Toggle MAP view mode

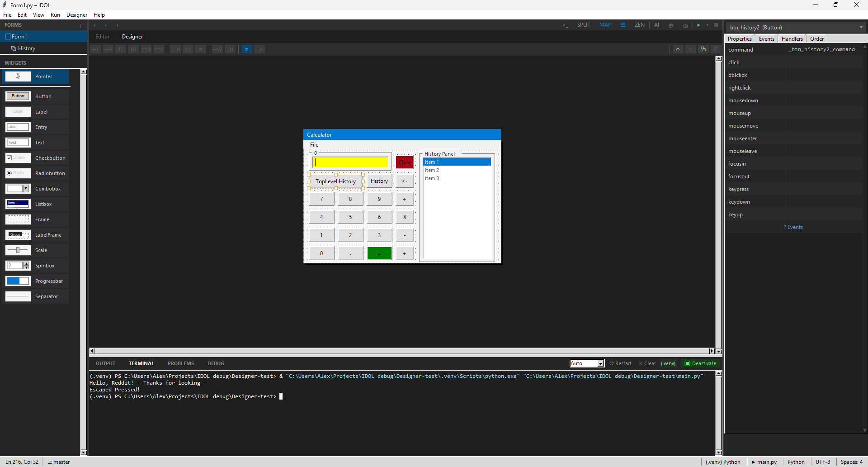pos(605,25)
